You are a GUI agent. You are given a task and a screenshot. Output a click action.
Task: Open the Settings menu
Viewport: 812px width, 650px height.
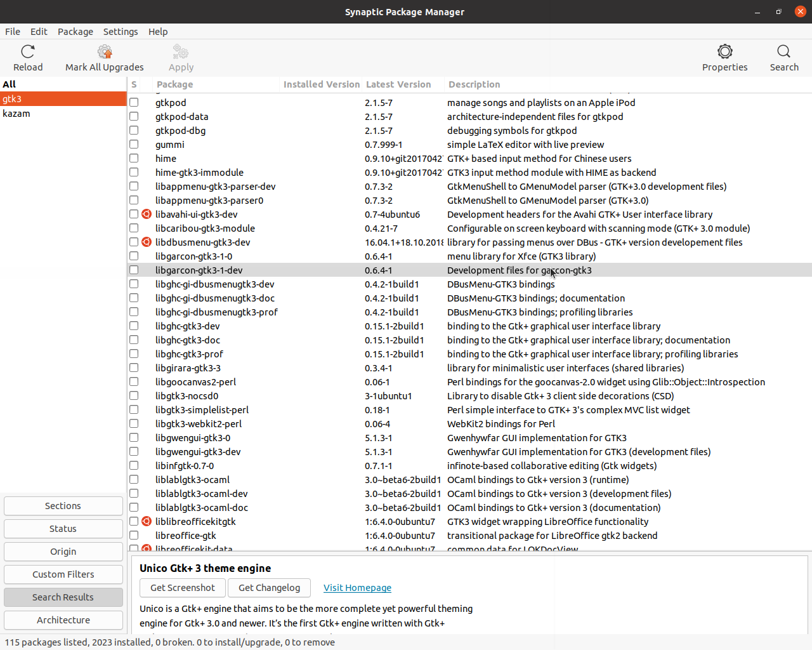[121, 31]
